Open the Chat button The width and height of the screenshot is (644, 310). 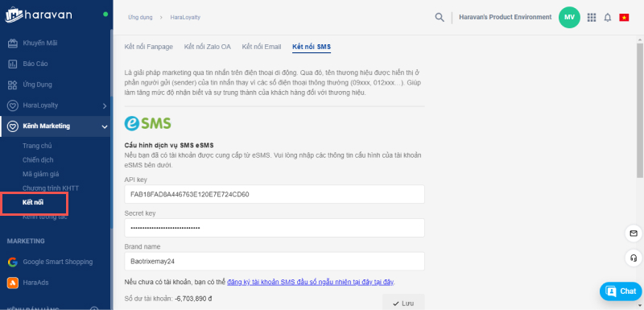coord(621,291)
